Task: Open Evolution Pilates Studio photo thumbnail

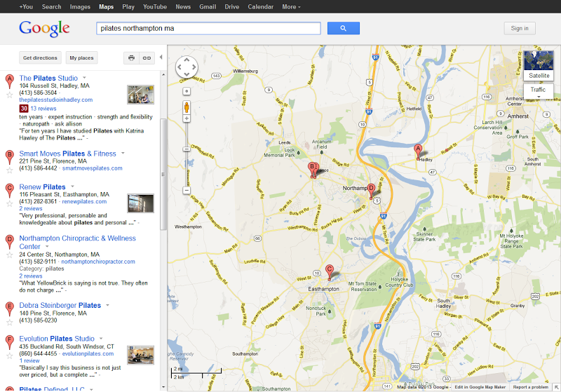Action: point(141,355)
